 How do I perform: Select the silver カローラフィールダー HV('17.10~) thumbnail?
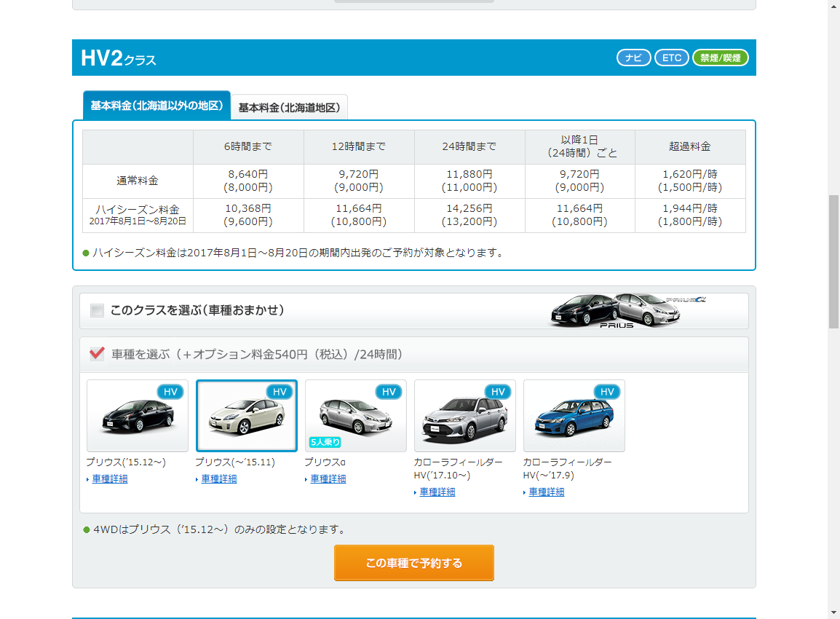465,416
